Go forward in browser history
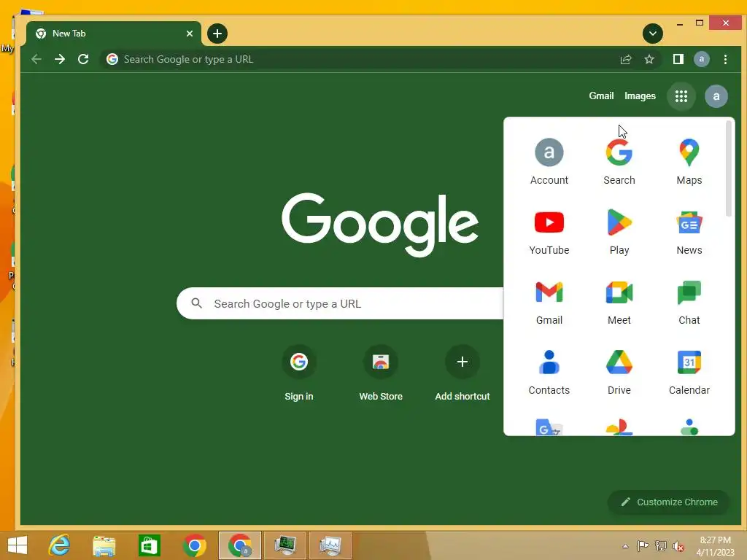Screen dimensions: 747x560 point(60,59)
